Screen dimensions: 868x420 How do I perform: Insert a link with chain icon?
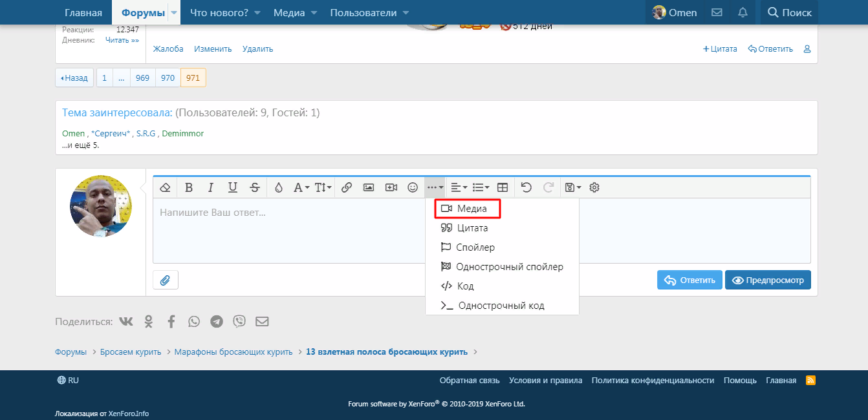(346, 187)
